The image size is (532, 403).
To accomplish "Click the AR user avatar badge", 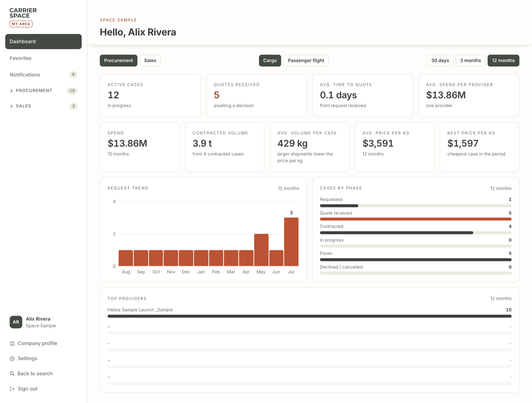I will click(16, 322).
